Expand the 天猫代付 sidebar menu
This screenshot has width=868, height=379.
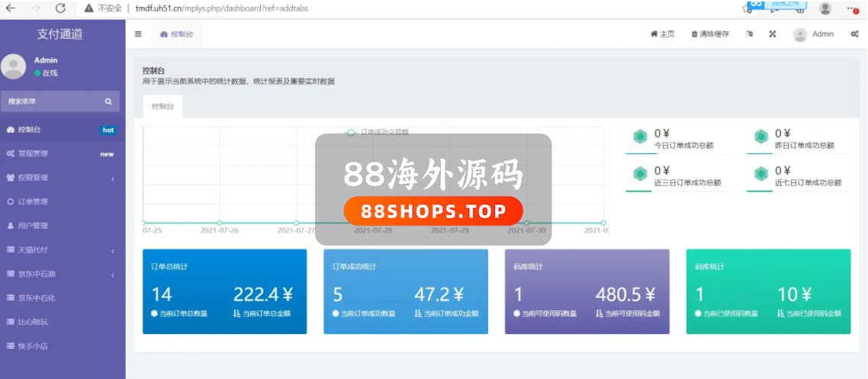click(x=62, y=250)
